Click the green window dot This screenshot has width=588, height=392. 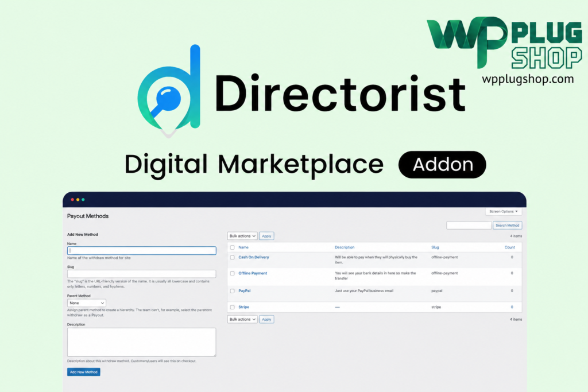[x=83, y=199]
